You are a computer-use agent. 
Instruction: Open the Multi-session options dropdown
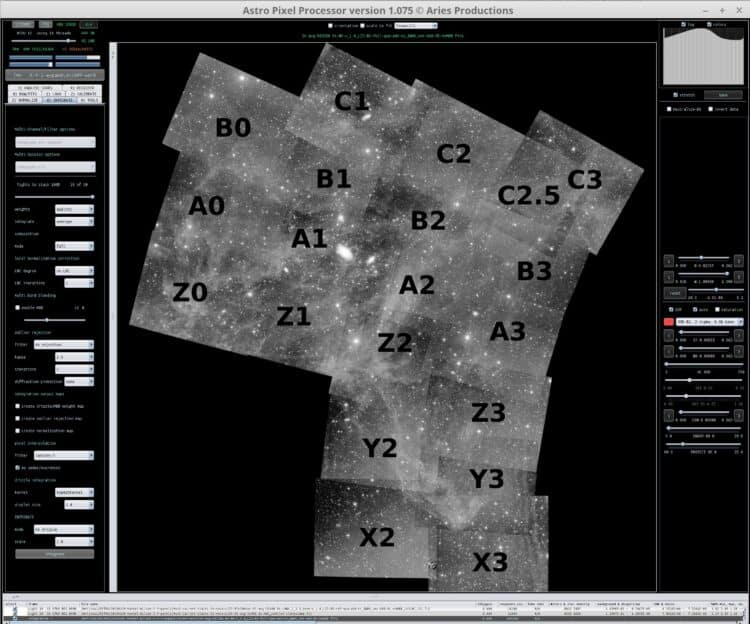55,166
